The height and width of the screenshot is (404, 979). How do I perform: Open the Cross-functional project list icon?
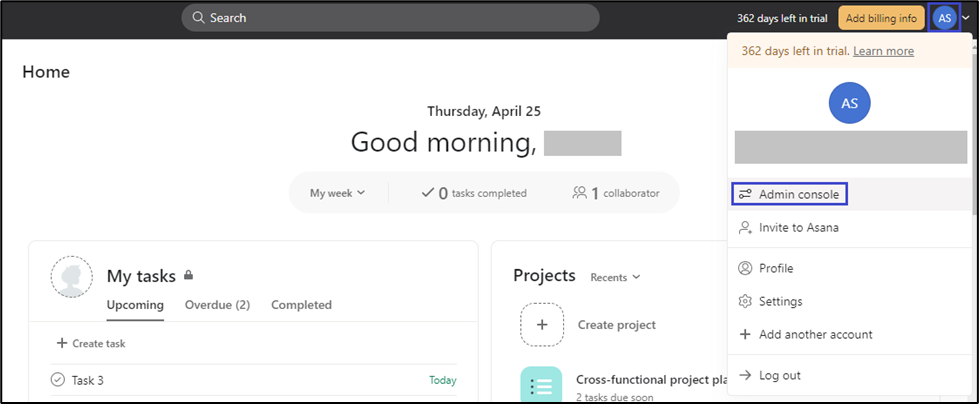[x=540, y=386]
